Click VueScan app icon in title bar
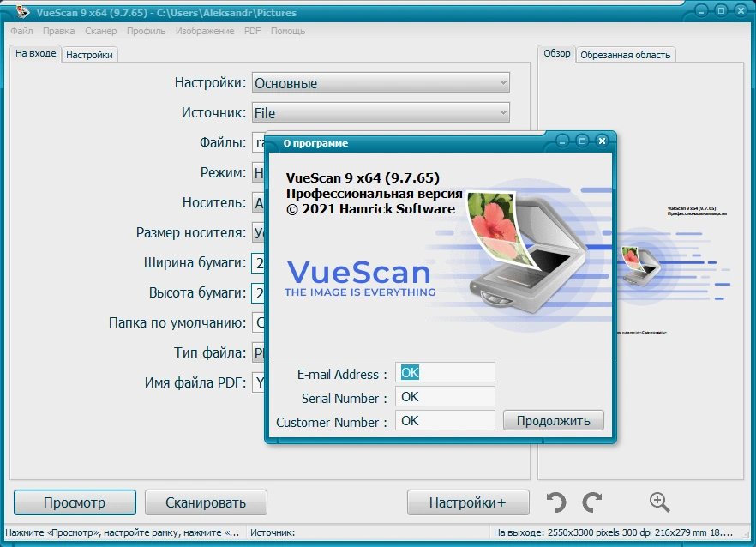This screenshot has height=547, width=756. pyautogui.click(x=21, y=12)
